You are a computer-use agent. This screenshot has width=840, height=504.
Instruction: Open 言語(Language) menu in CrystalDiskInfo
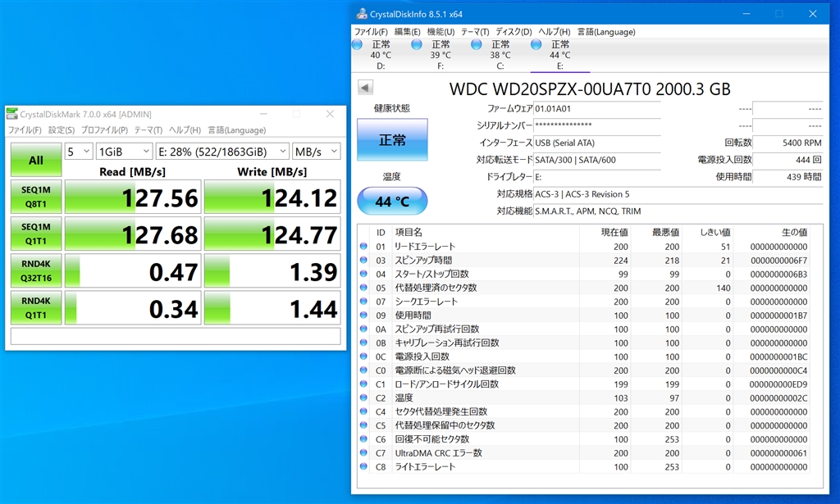(606, 32)
